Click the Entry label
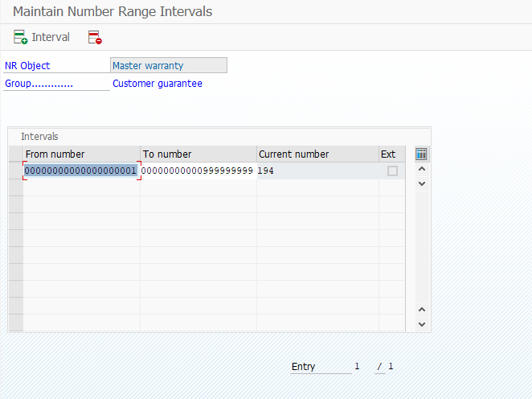 point(303,367)
